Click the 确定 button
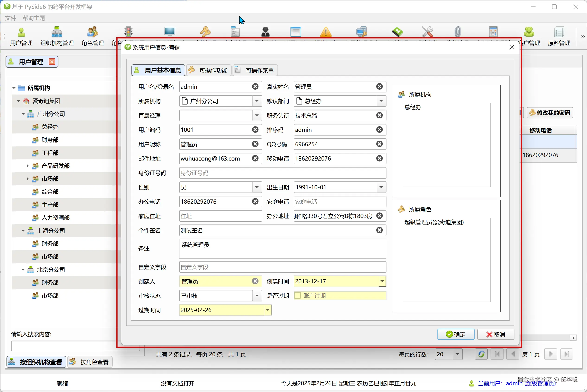 tap(456, 334)
